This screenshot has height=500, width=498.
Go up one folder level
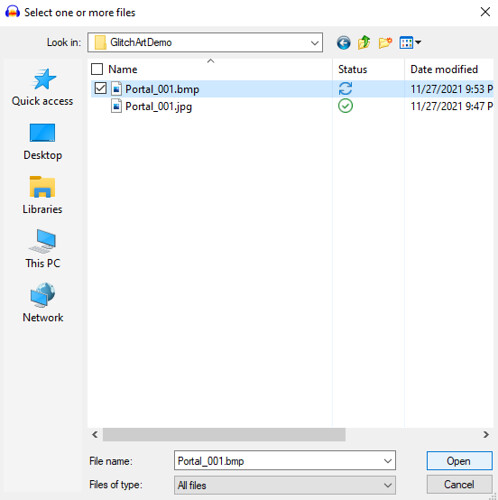point(364,43)
